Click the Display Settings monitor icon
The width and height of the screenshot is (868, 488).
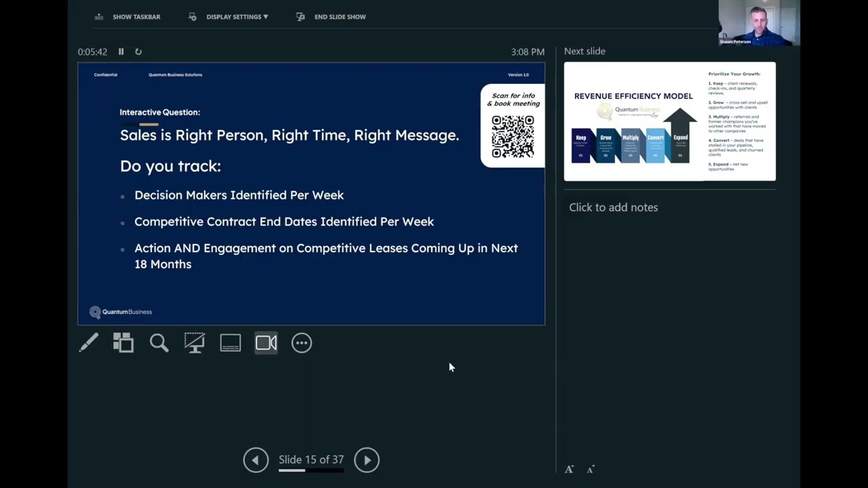pos(193,17)
